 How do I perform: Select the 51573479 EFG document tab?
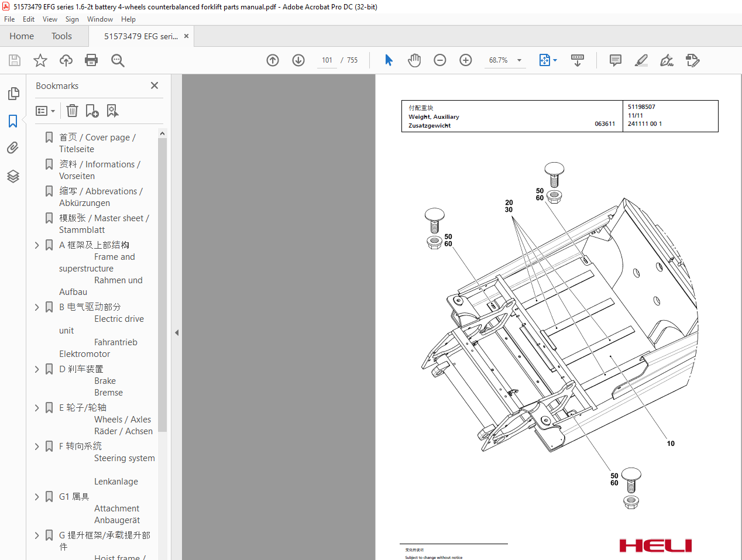tap(141, 36)
